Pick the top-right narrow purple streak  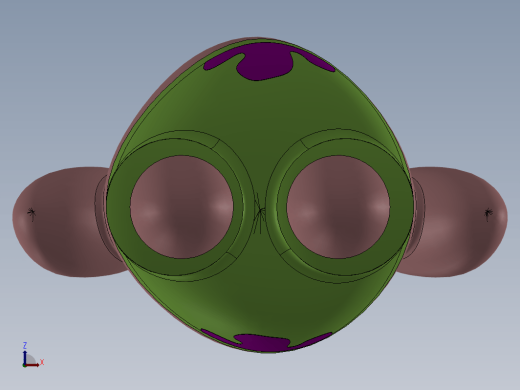[313, 62]
